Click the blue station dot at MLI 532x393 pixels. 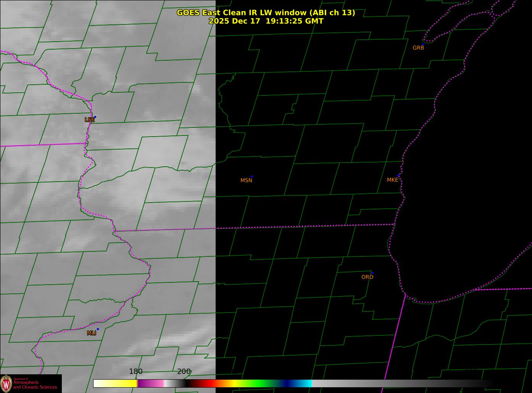coord(98,329)
